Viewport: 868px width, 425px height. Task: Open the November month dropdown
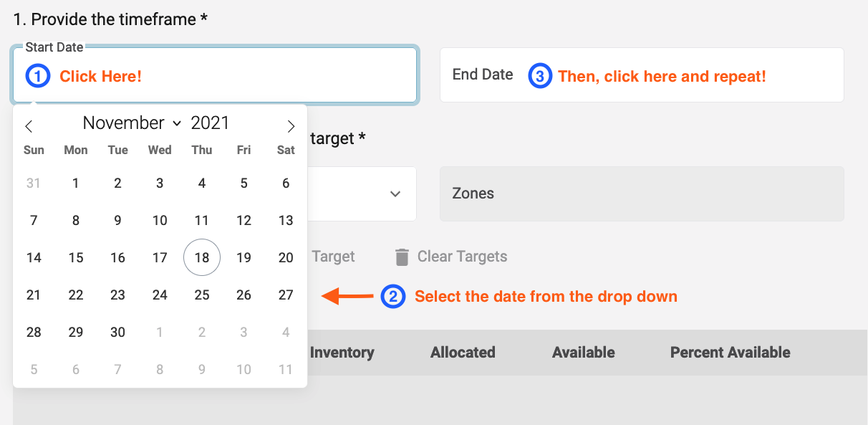(x=132, y=123)
